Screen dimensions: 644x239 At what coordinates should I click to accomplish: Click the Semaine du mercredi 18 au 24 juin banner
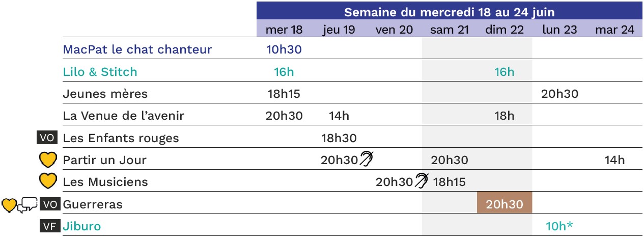coord(450,12)
